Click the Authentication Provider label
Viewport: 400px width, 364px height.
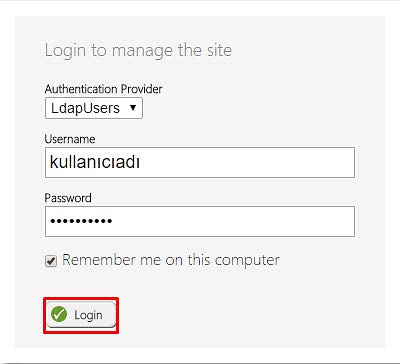104,89
